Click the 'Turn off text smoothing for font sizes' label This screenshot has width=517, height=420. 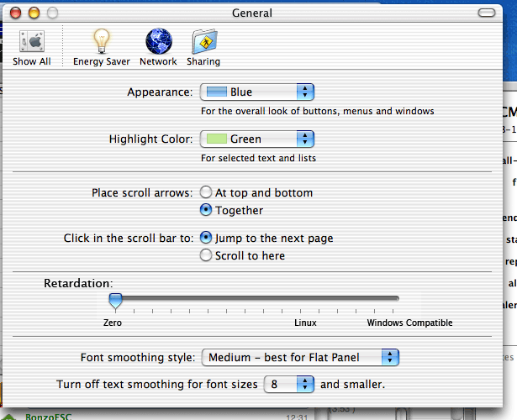point(157,385)
